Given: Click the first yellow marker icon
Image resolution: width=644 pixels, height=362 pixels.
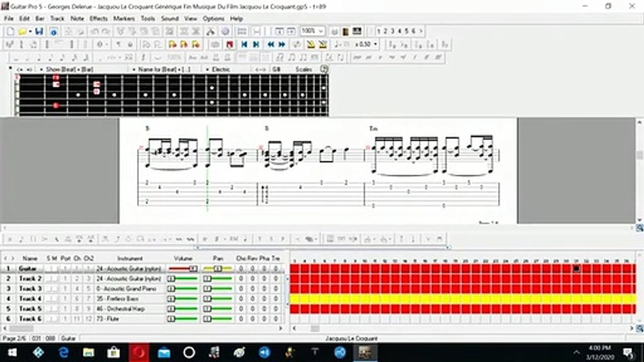Looking at the screenshot, I should tap(172, 44).
